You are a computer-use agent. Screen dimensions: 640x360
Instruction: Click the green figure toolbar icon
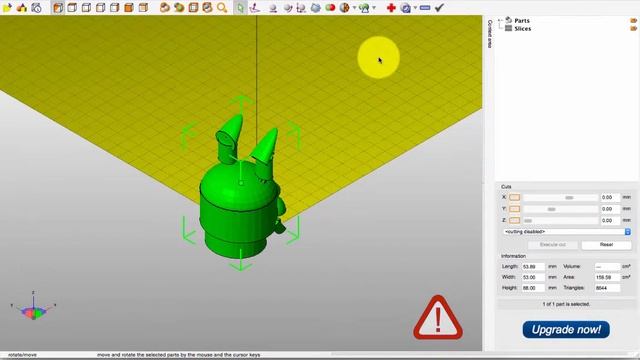click(364, 7)
